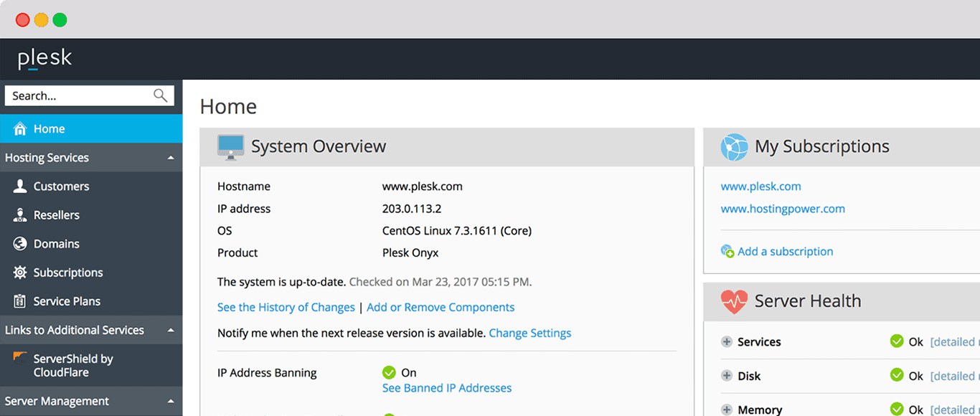
Task: Open the Home menu item
Action: tap(91, 129)
